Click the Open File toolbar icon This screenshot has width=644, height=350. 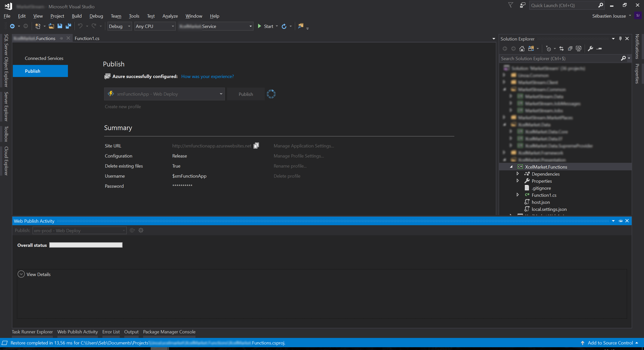pyautogui.click(x=51, y=26)
